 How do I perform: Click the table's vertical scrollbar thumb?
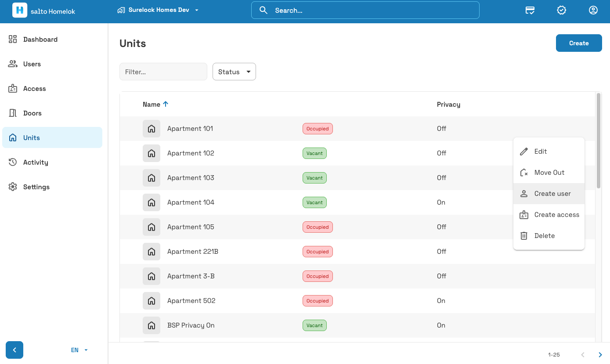[599, 141]
